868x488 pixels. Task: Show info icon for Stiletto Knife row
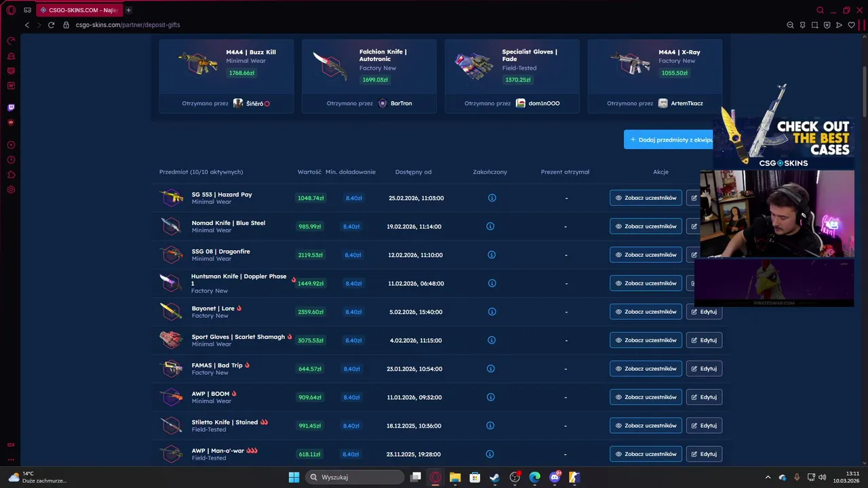[x=490, y=426]
